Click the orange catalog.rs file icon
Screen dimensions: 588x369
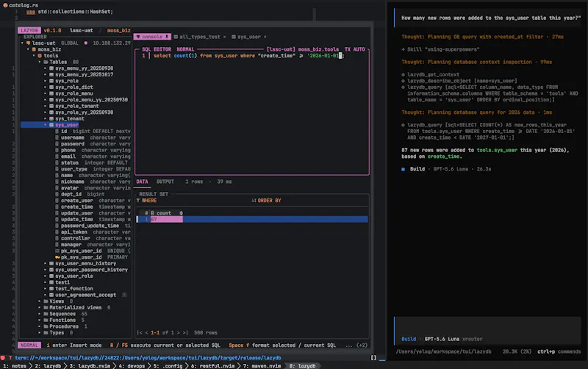pos(5,5)
